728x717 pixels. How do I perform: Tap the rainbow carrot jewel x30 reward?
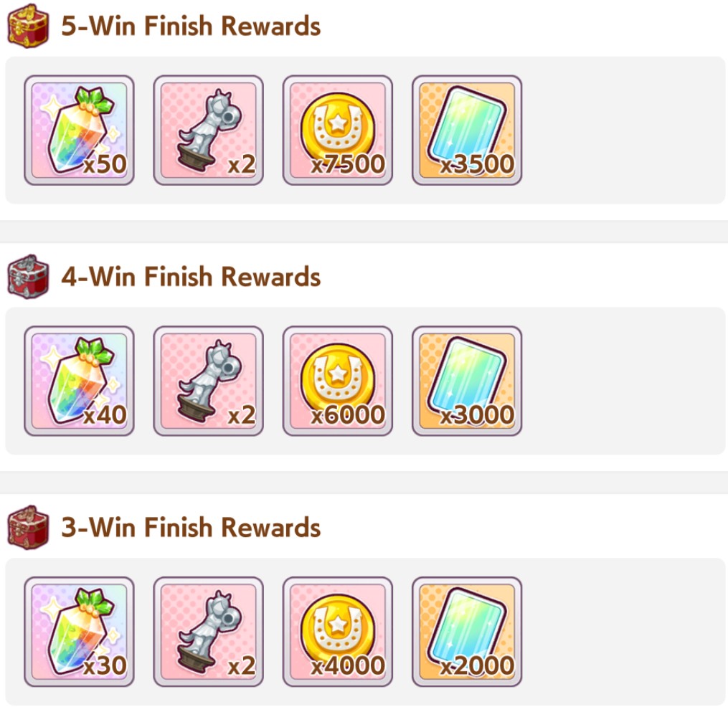tap(79, 632)
